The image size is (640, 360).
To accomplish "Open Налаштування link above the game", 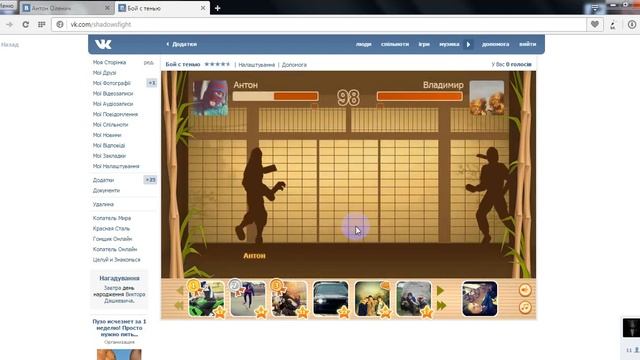I will pyautogui.click(x=257, y=64).
